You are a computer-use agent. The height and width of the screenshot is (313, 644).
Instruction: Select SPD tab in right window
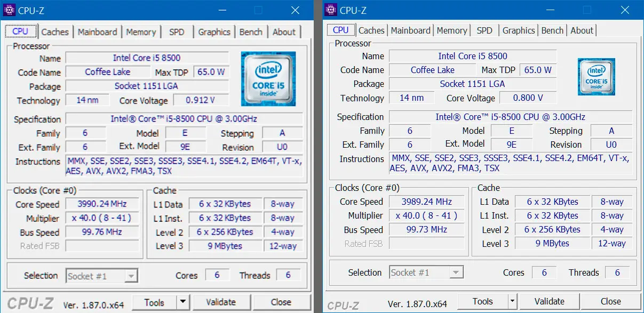tap(484, 30)
